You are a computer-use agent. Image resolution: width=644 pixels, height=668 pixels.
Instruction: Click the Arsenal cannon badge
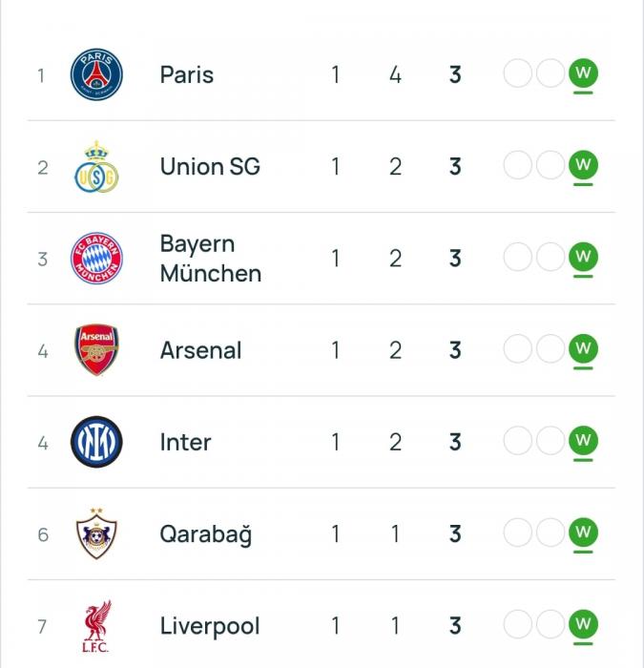click(96, 350)
